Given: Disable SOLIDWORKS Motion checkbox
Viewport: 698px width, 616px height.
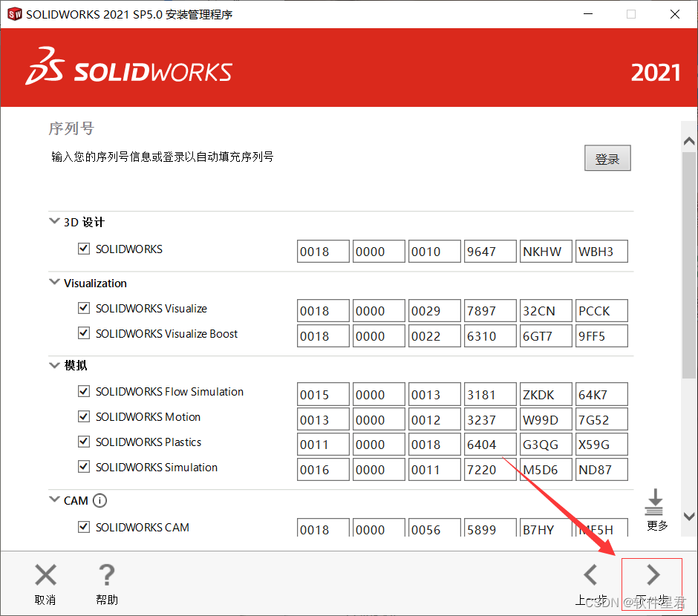Looking at the screenshot, I should [84, 416].
